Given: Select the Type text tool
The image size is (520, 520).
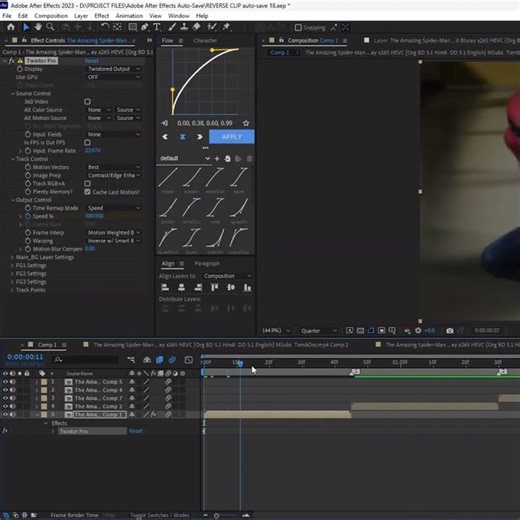Looking at the screenshot, I should click(x=157, y=27).
